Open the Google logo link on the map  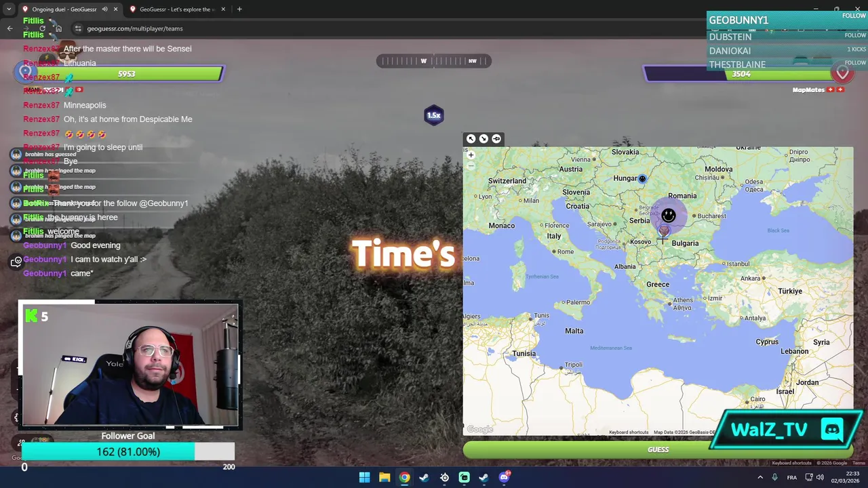[x=480, y=429]
